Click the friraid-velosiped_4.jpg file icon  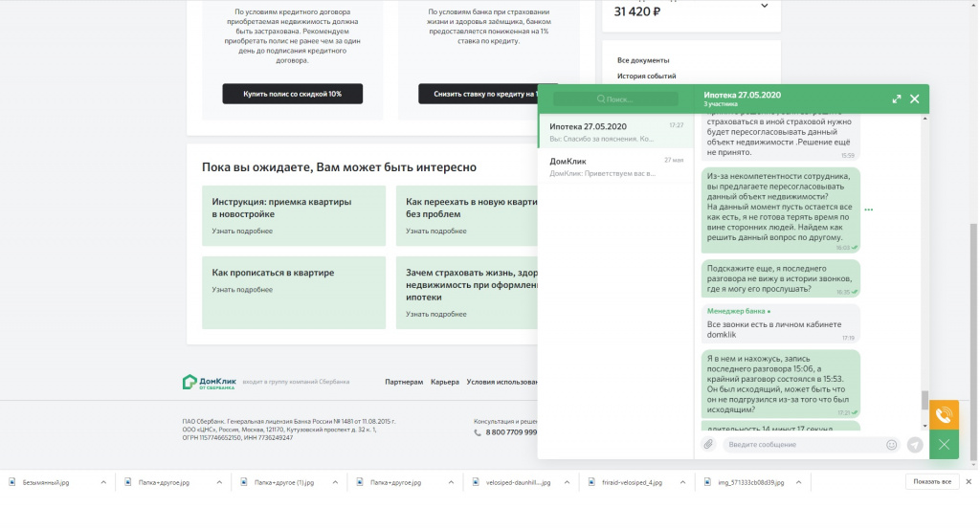[x=591, y=482]
